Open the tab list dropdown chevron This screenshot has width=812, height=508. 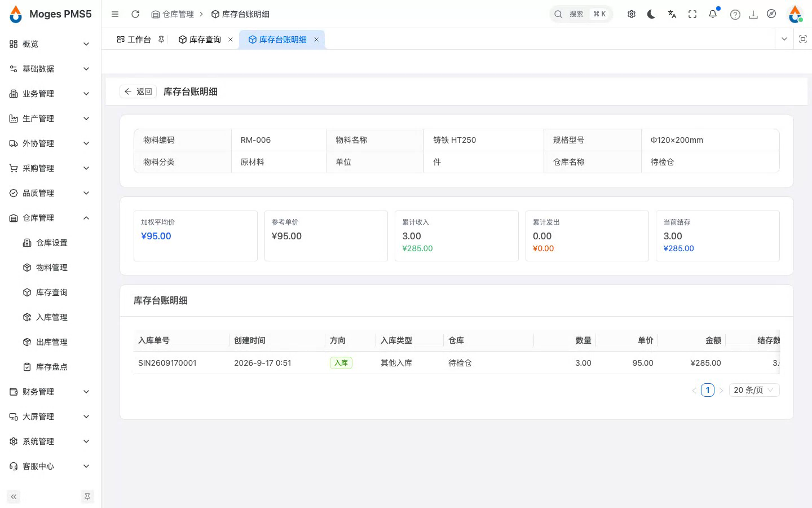[x=784, y=39]
